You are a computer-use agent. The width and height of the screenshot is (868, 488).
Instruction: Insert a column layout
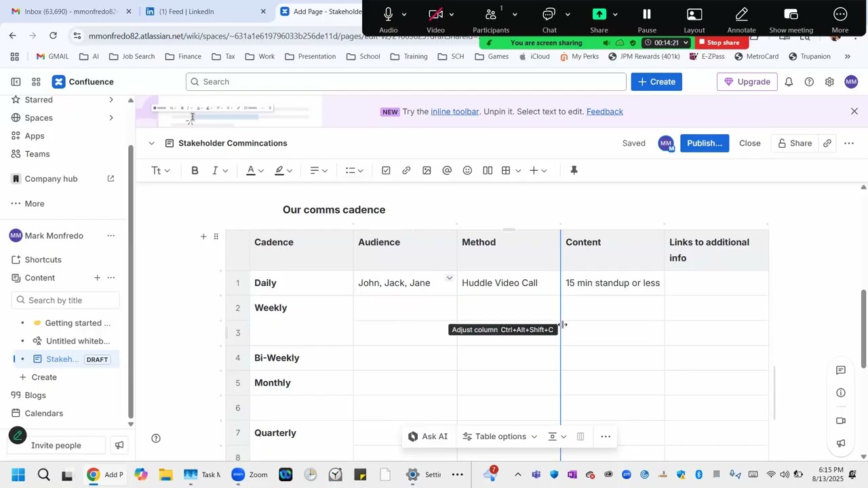point(488,171)
